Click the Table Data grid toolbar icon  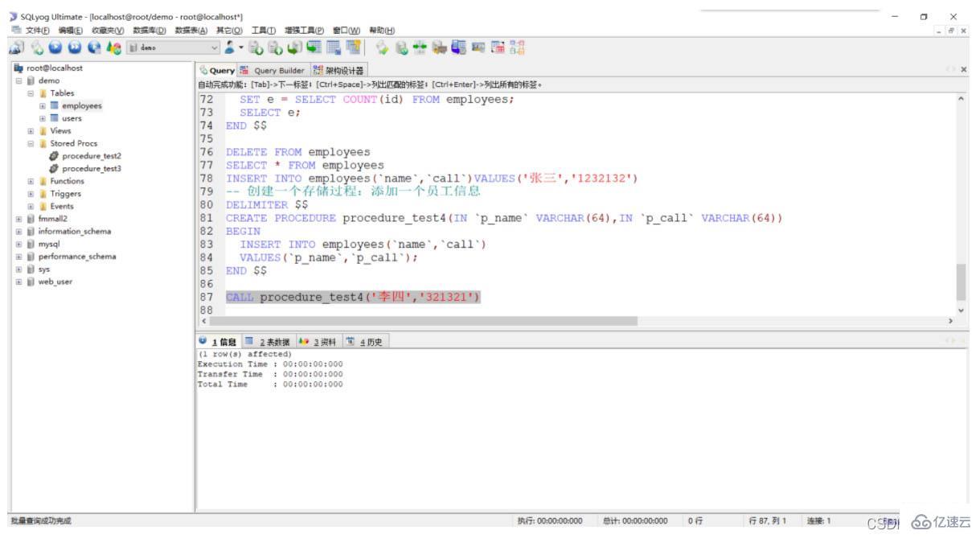point(332,47)
